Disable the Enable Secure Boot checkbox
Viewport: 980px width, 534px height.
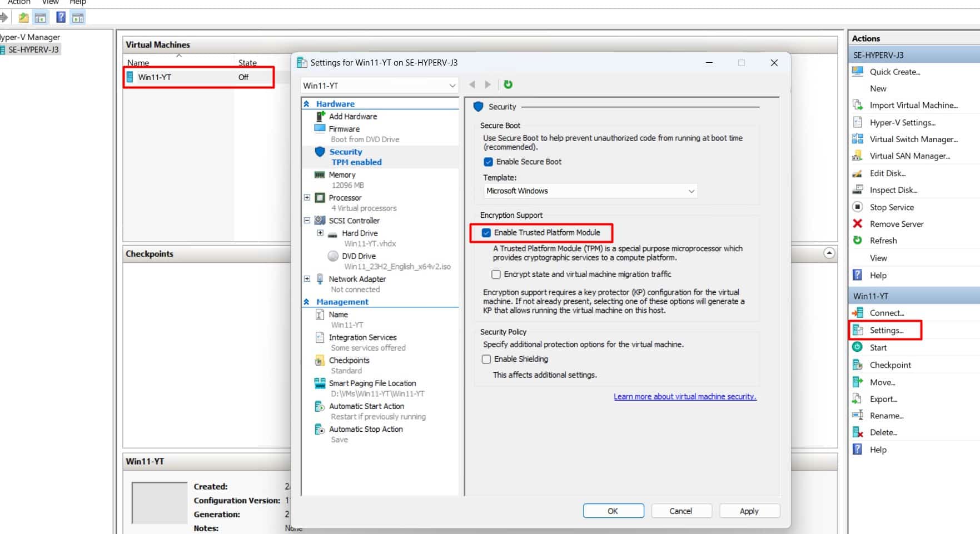(x=488, y=161)
